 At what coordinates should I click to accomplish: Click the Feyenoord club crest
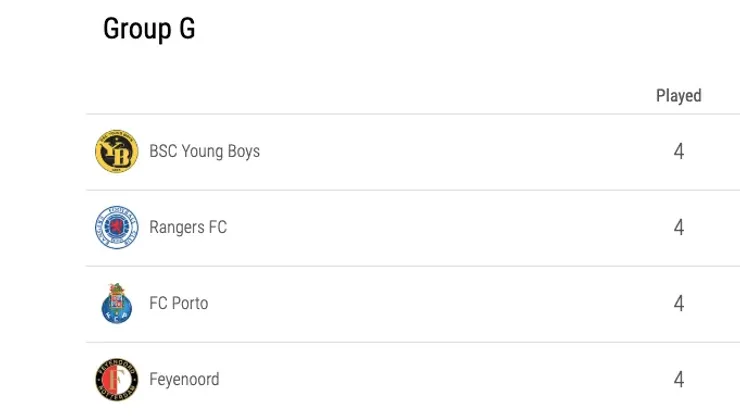click(x=115, y=380)
